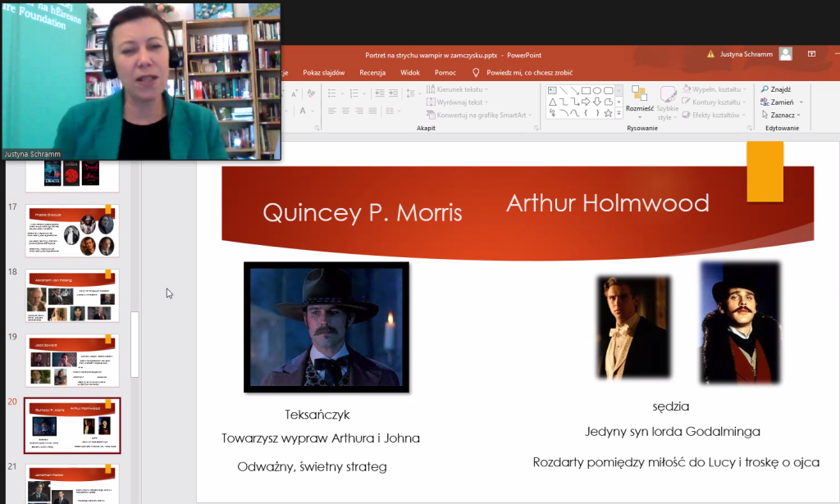Click the Justyna Schramm account avatar

pyautogui.click(x=785, y=54)
